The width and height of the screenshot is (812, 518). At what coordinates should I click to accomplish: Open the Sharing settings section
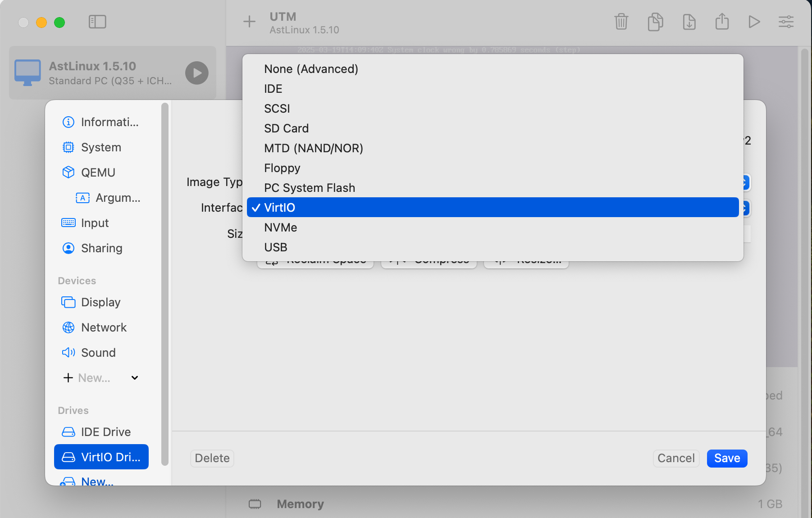pos(101,248)
